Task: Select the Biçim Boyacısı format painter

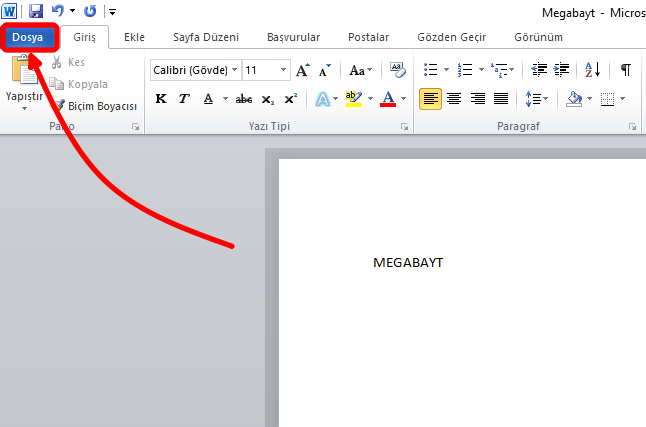Action: [x=95, y=105]
